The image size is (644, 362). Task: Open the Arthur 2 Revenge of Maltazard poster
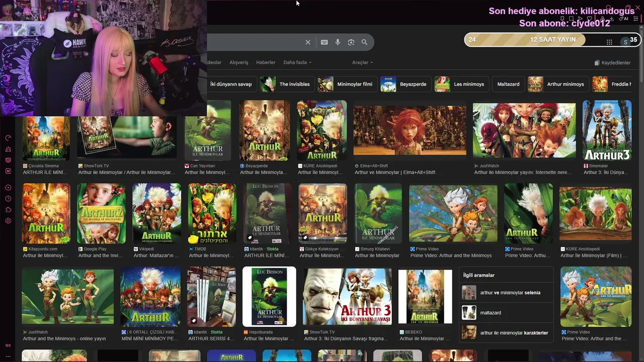point(101,214)
